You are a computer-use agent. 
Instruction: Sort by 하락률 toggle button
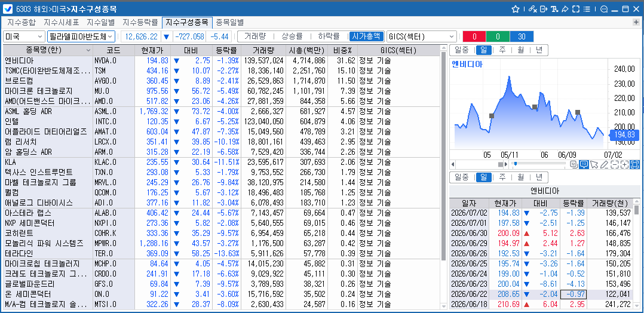point(329,36)
